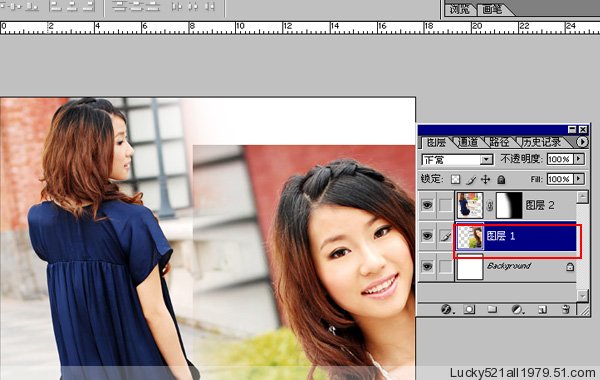
Task: Click 图层 2 image thumbnail
Action: coord(470,205)
